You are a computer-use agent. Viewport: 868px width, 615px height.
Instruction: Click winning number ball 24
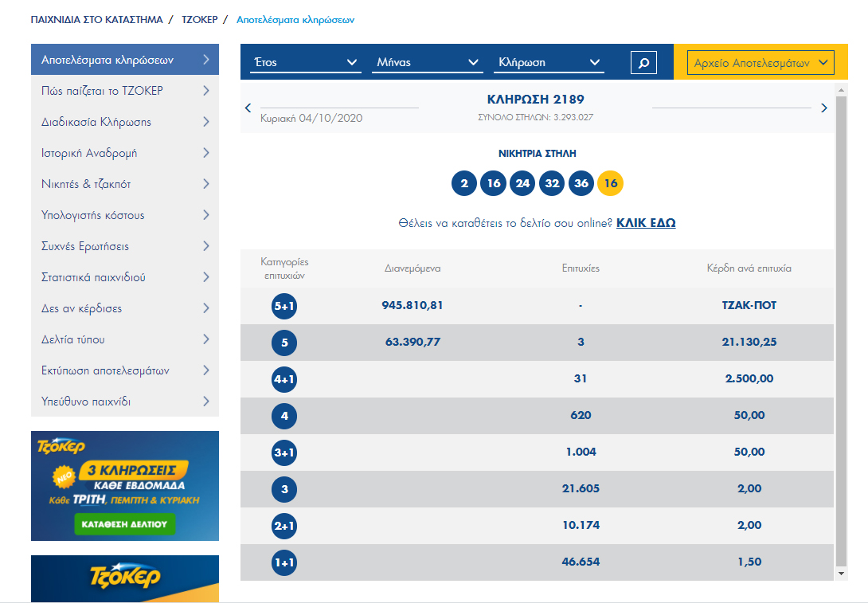tap(522, 183)
